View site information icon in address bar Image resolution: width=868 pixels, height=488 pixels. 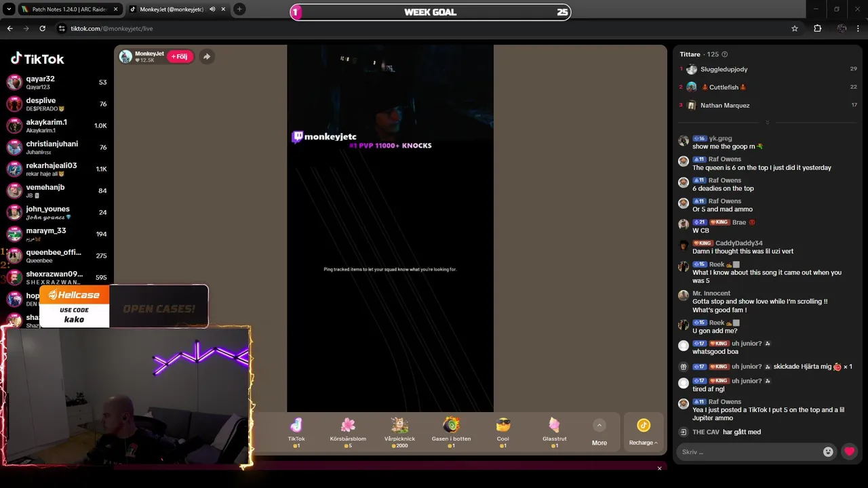62,28
